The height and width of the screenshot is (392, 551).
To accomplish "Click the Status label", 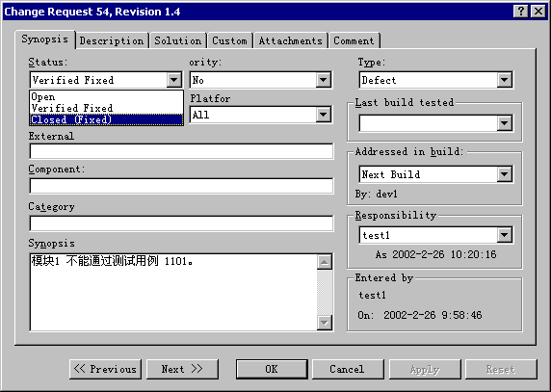I will tap(48, 63).
